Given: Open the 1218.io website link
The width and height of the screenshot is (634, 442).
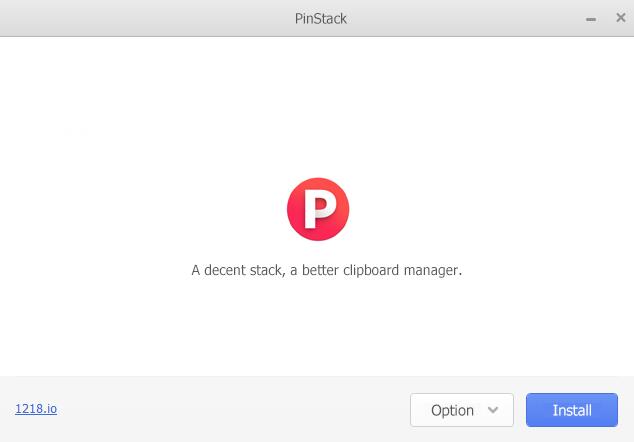Looking at the screenshot, I should pyautogui.click(x=36, y=409).
